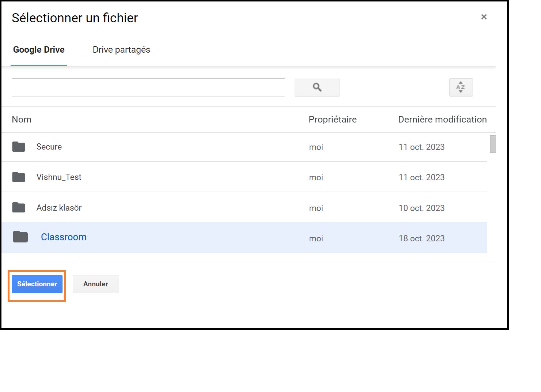Click the Propriétaire column header
Screen dimensions: 541x392
[x=333, y=120]
